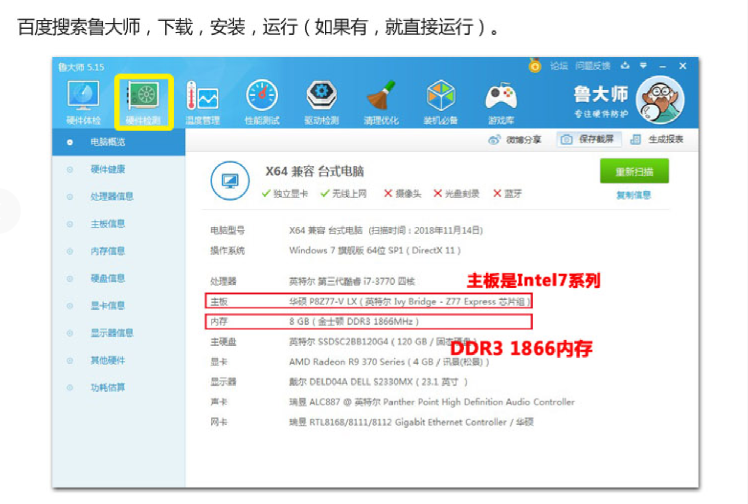Click 复制信息 copy info link
Screen dimensions: 748x504
pos(634,195)
